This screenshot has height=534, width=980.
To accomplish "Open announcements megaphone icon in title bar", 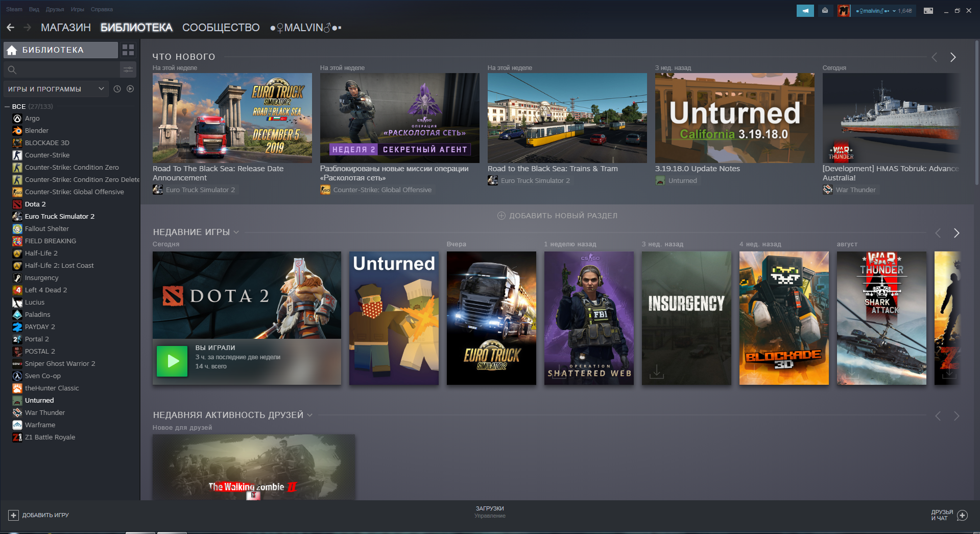I will pos(805,11).
